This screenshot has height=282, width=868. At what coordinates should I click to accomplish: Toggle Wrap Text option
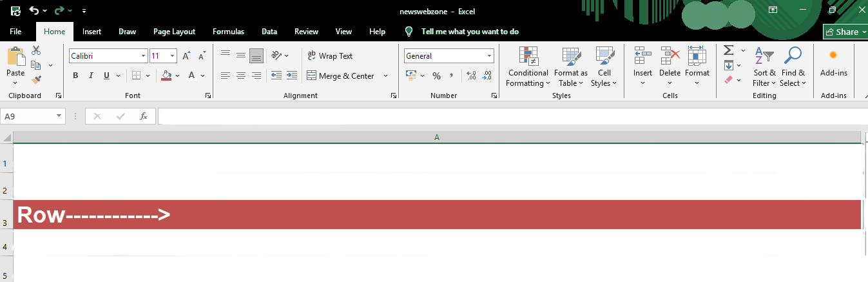click(x=330, y=56)
